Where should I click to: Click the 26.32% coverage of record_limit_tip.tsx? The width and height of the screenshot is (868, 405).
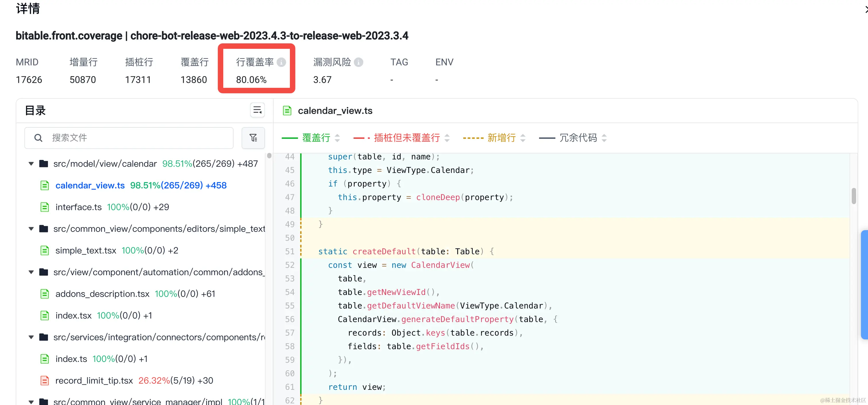(x=154, y=381)
